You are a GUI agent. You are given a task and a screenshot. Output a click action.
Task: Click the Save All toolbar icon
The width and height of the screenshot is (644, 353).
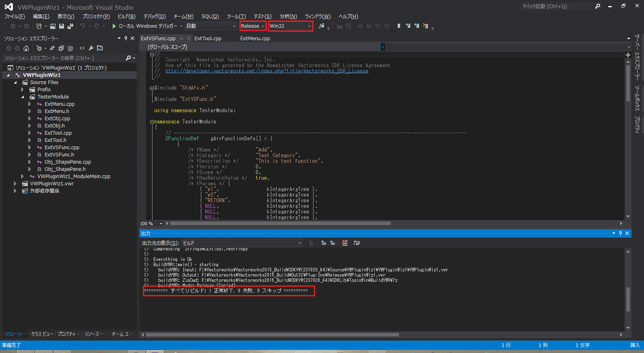[x=70, y=26]
